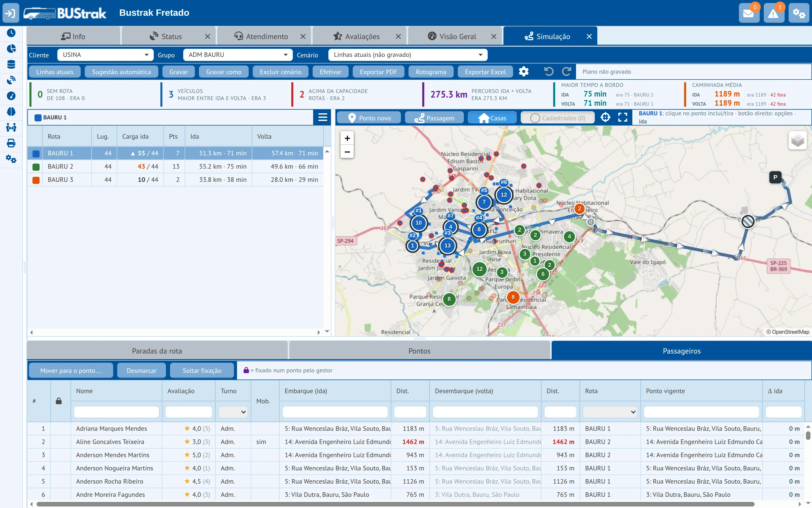Click the printer icon in sidebar
This screenshot has height=508, width=812.
(x=11, y=143)
